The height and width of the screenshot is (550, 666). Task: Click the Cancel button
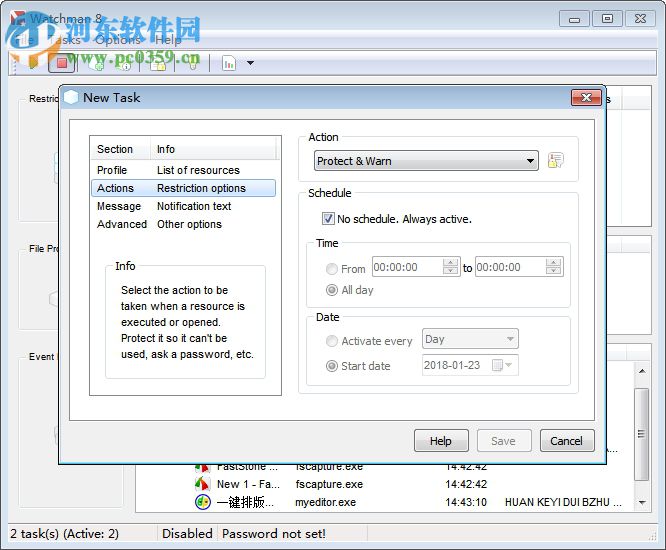click(567, 441)
